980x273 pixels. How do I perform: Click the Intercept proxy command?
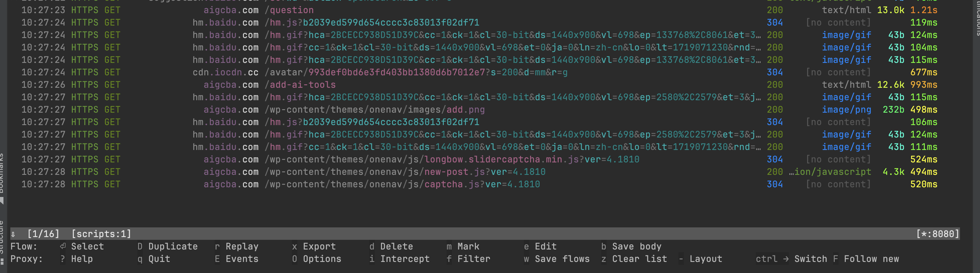click(404, 259)
